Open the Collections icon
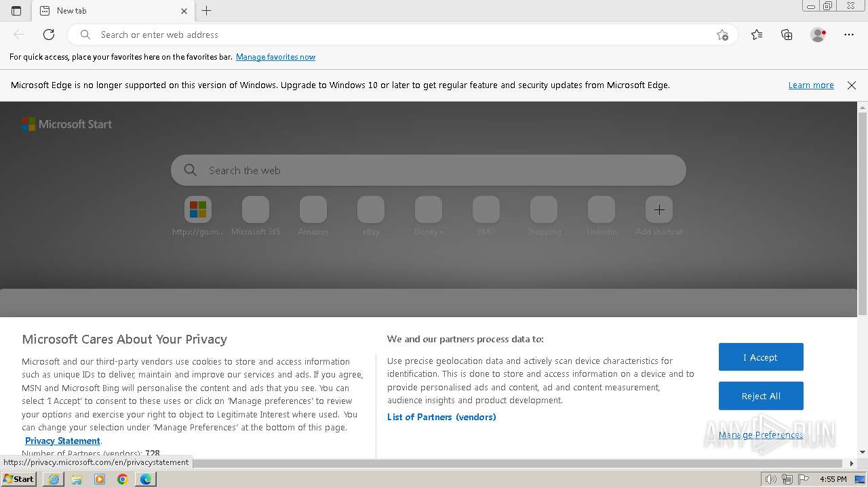Image resolution: width=868 pixels, height=488 pixels. [787, 35]
